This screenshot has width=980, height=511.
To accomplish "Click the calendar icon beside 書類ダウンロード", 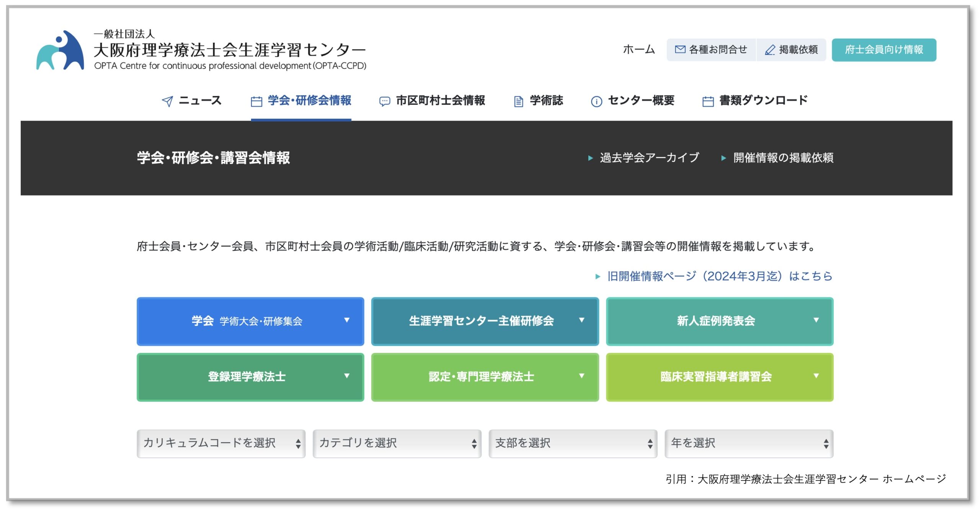I will point(708,101).
